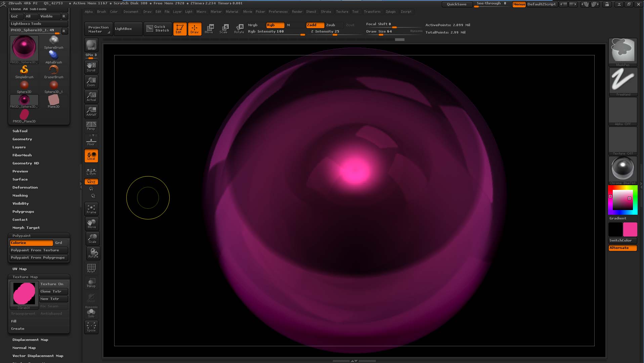Click the ZGrab01 texture thumbnail
Viewport: 644px width, 363px height.
pos(24,293)
